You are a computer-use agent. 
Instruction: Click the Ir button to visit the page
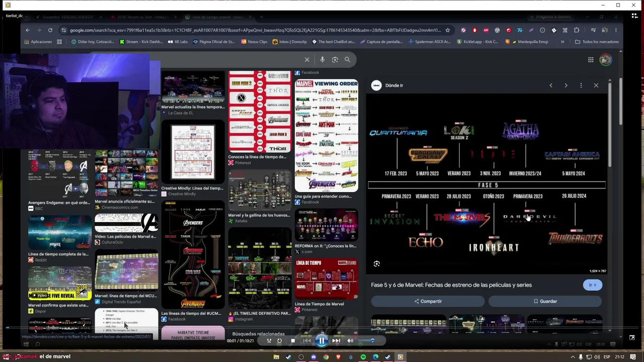point(592,285)
